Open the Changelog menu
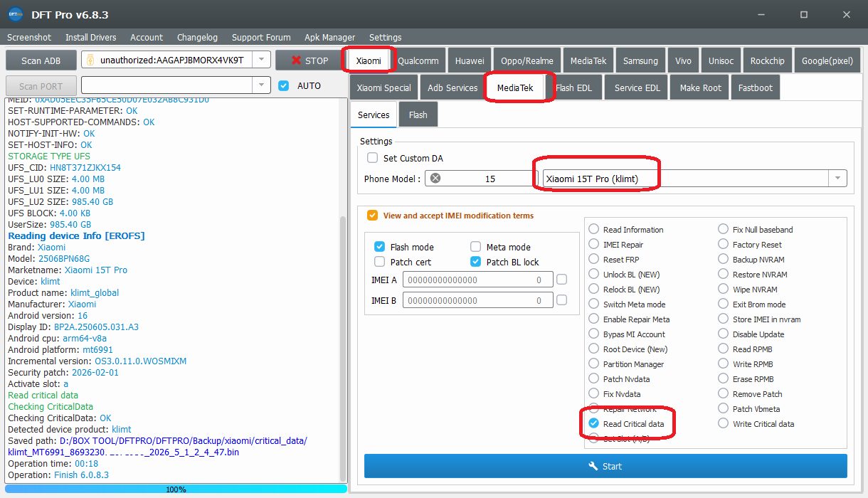Image resolution: width=868 pixels, height=498 pixels. point(197,37)
